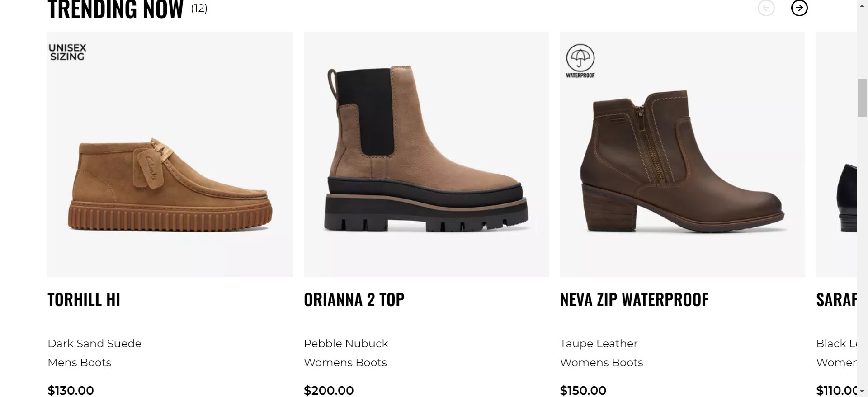This screenshot has width=868, height=397.
Task: Click the Neva Zip Waterproof product title
Action: click(x=634, y=300)
